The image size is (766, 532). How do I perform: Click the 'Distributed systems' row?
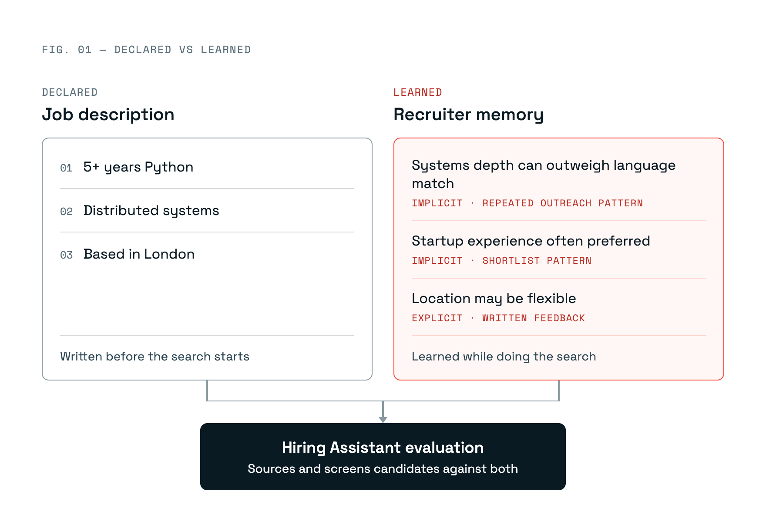[x=207, y=211]
